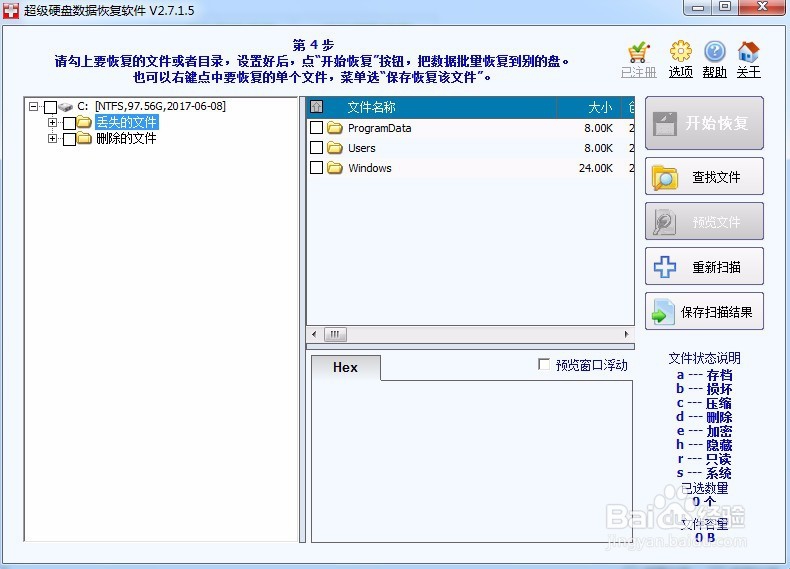Screen dimensions: 790x569
Task: Click the up-folder icon in file list header
Action: 316,107
